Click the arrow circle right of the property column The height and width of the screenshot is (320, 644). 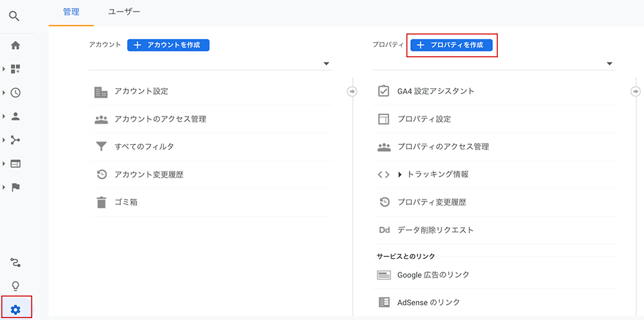636,91
